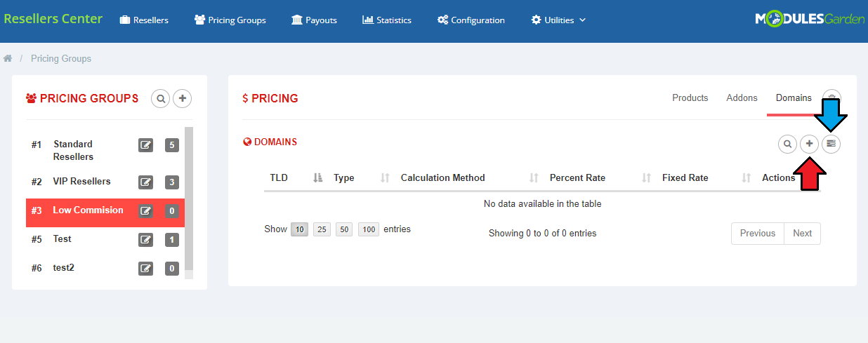Screen dimensions: 868x343
Task: Expand the Utilities dropdown menu
Action: [558, 20]
